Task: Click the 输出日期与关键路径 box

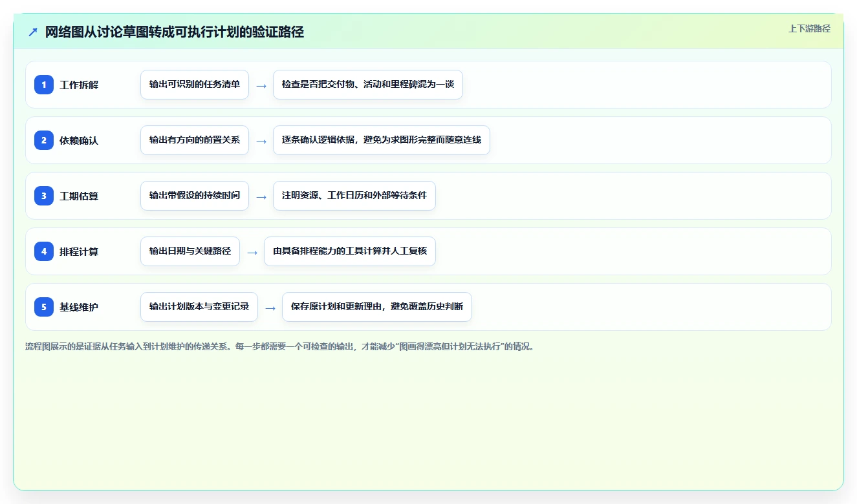Action: [x=190, y=251]
